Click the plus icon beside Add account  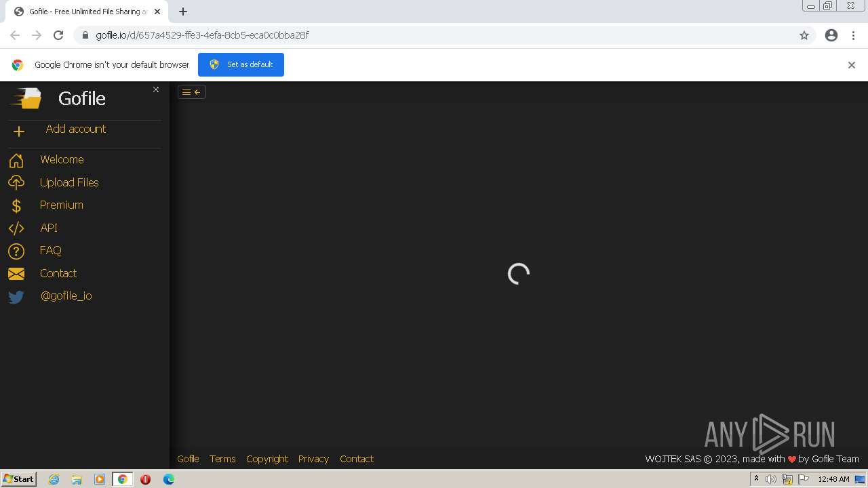tap(19, 131)
